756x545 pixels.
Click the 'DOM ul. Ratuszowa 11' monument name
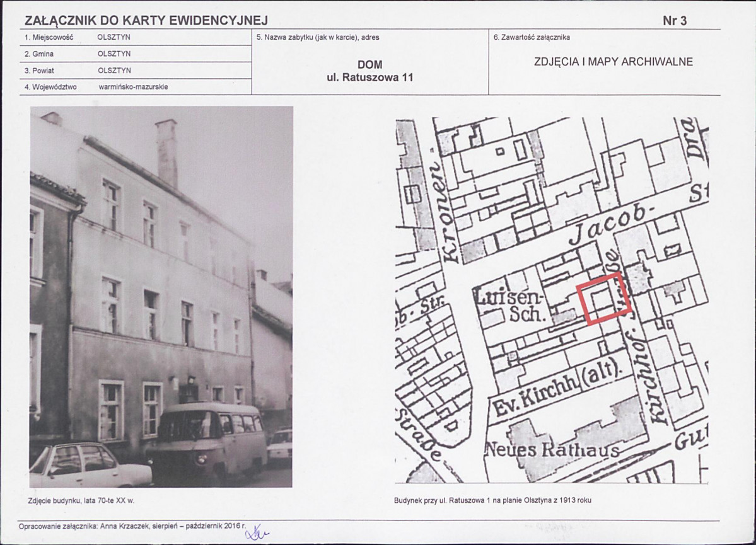pos(369,71)
